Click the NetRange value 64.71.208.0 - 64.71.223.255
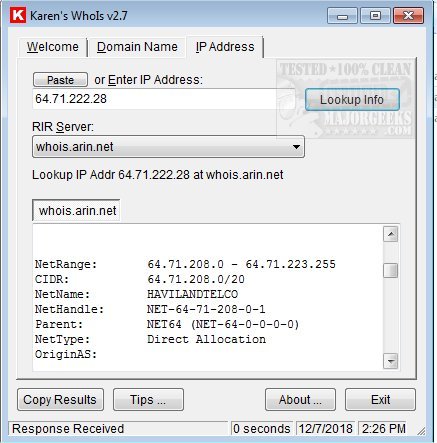This screenshot has height=443, width=437. [x=241, y=264]
